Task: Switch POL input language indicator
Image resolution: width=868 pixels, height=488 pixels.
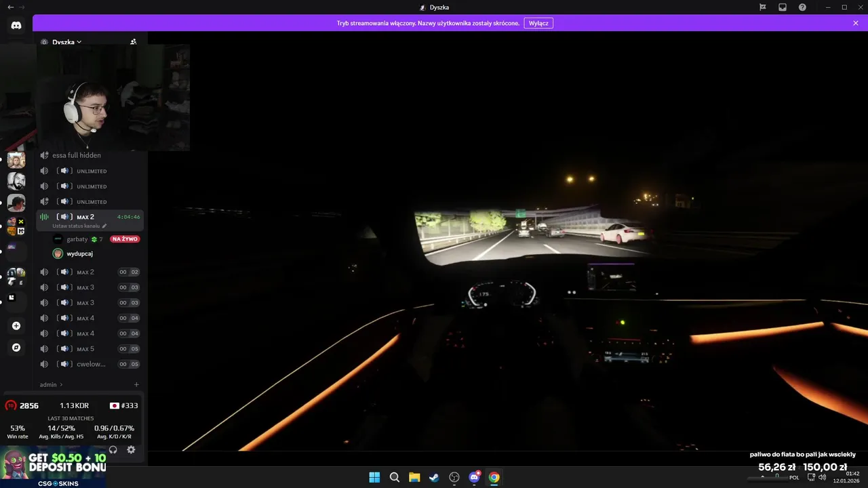Action: (x=794, y=477)
